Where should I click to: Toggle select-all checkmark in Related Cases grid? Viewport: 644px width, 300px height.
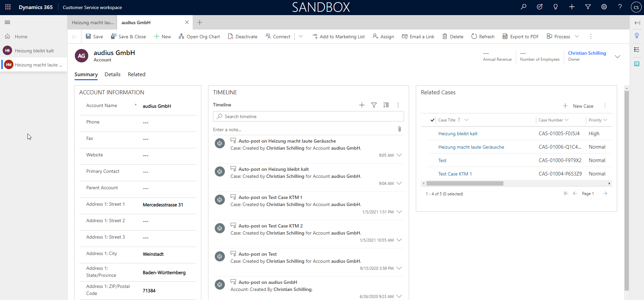pos(432,120)
